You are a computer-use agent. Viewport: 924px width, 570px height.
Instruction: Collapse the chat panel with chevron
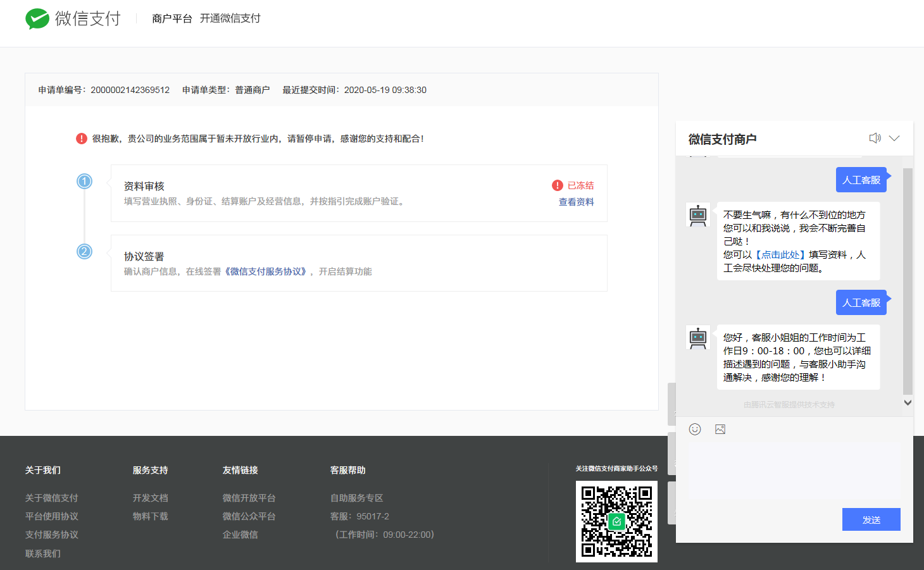[x=894, y=138]
